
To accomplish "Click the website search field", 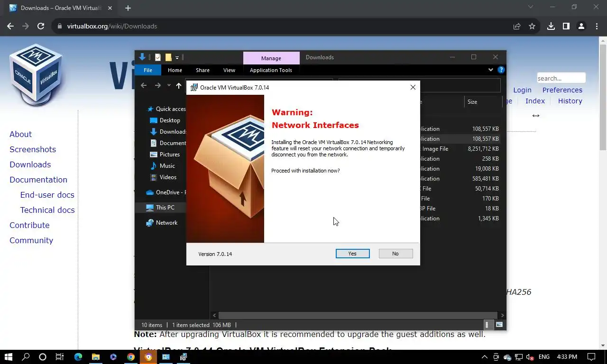I will 561,78.
